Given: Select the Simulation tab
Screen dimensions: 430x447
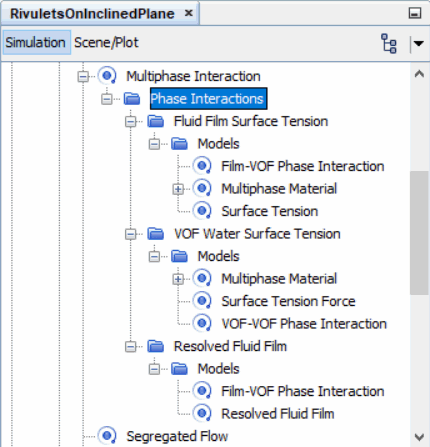Looking at the screenshot, I should tap(35, 43).
